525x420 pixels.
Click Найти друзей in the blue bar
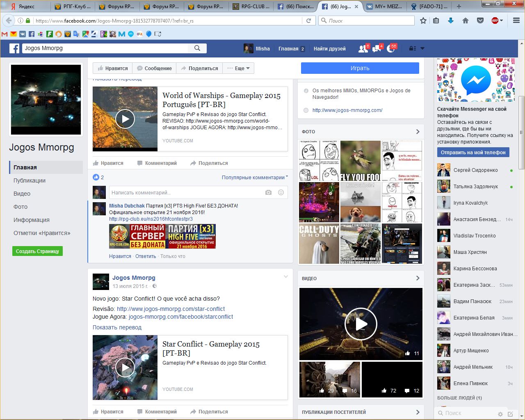(x=330, y=48)
